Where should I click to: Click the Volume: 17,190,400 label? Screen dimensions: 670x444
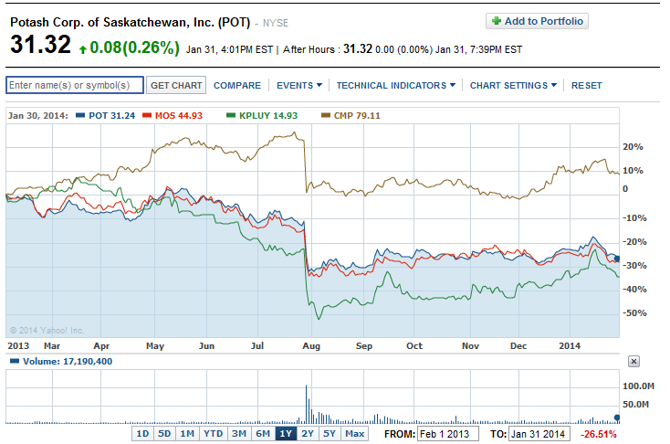point(68,362)
